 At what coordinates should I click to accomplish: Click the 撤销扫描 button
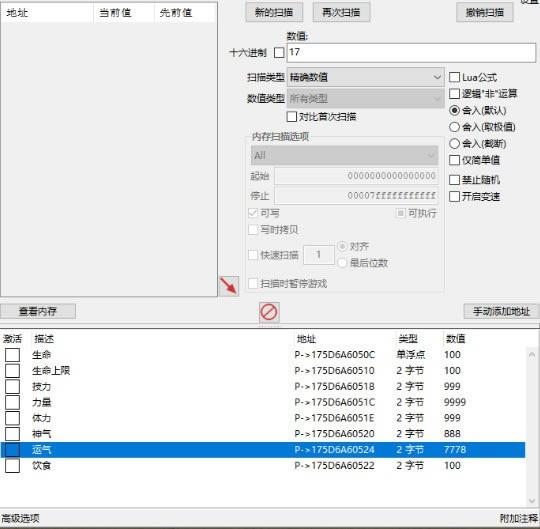click(x=485, y=13)
